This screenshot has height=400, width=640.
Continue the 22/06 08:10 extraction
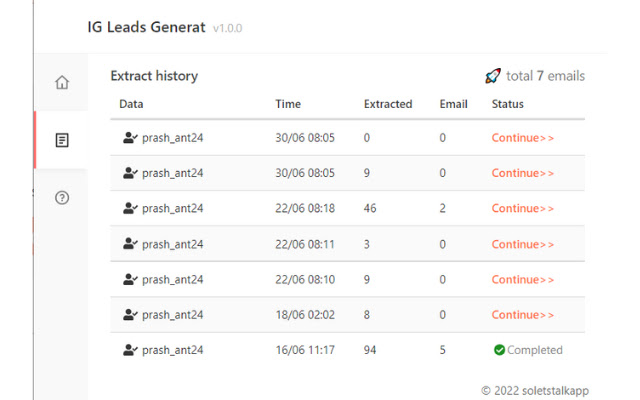522,280
